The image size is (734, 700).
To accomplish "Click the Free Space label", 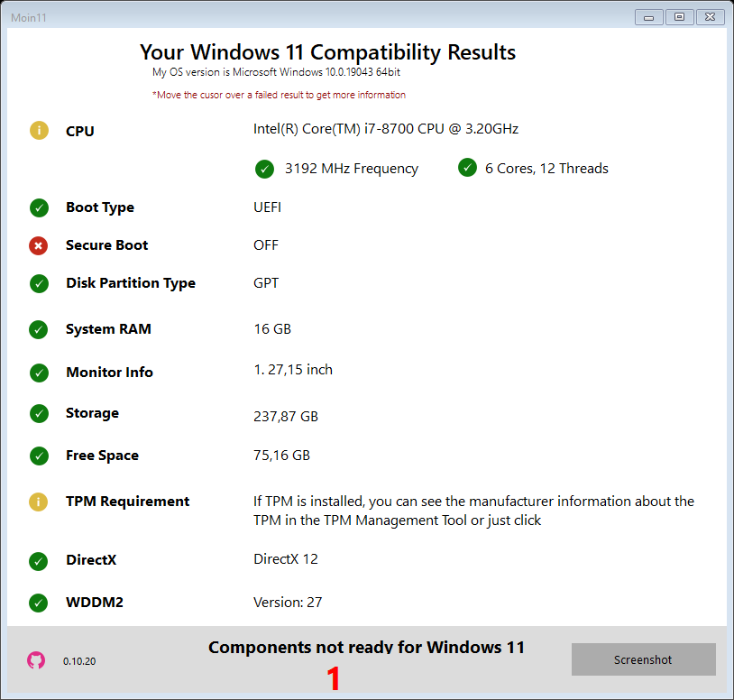I will (x=102, y=456).
